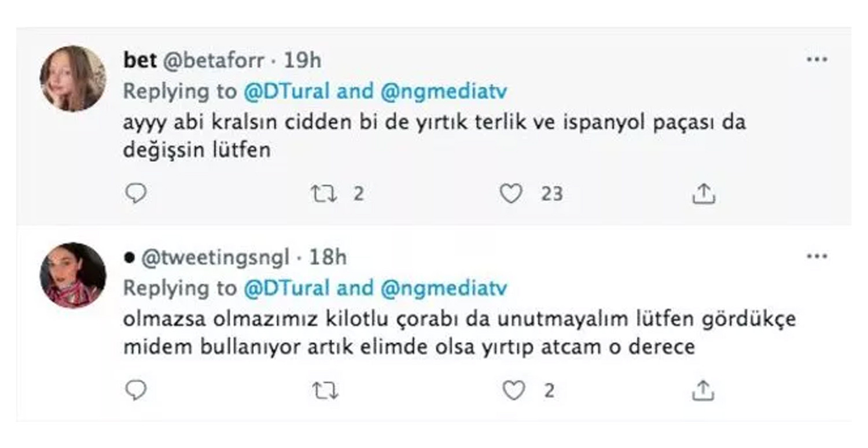Open @DTural mention in first tweet
This screenshot has height=448, width=868.
(286, 92)
